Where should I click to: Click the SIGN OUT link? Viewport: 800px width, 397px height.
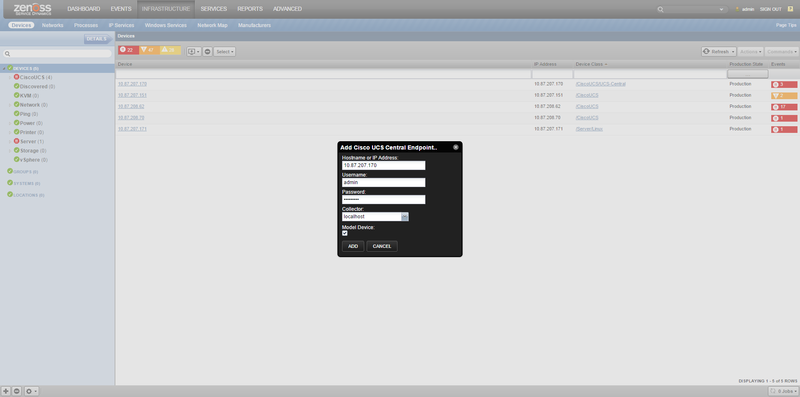770,9
